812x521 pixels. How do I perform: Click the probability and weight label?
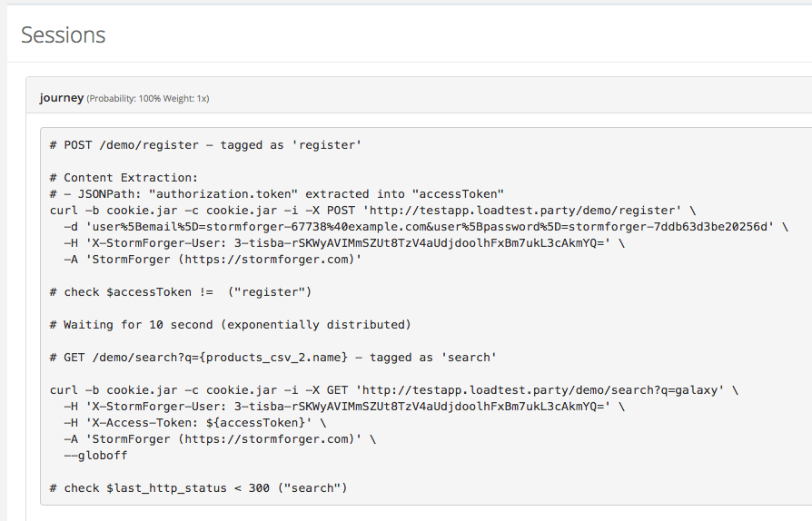coord(148,98)
